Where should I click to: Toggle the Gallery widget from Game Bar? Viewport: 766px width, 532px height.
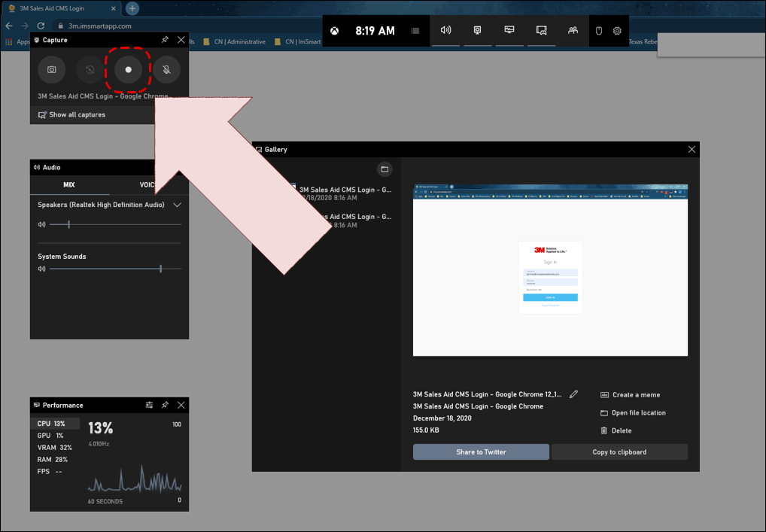point(541,30)
